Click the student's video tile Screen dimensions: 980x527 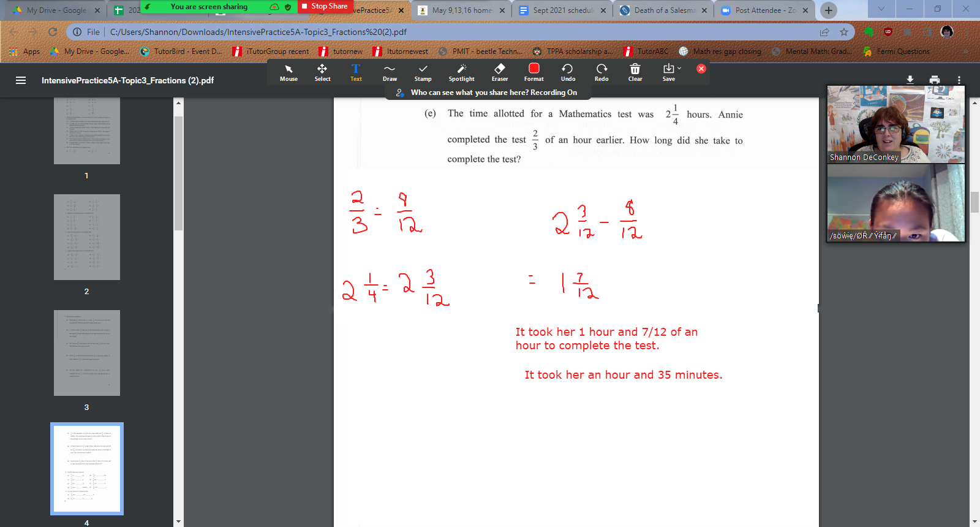(x=895, y=203)
